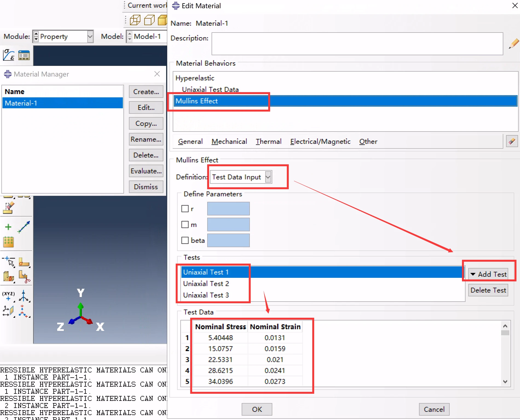Open the Material Manager table icon

click(24, 55)
